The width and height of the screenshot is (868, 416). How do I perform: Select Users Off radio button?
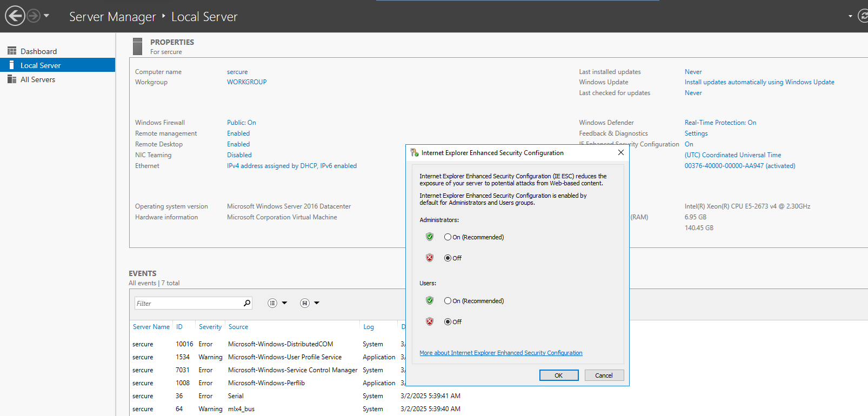pyautogui.click(x=448, y=322)
